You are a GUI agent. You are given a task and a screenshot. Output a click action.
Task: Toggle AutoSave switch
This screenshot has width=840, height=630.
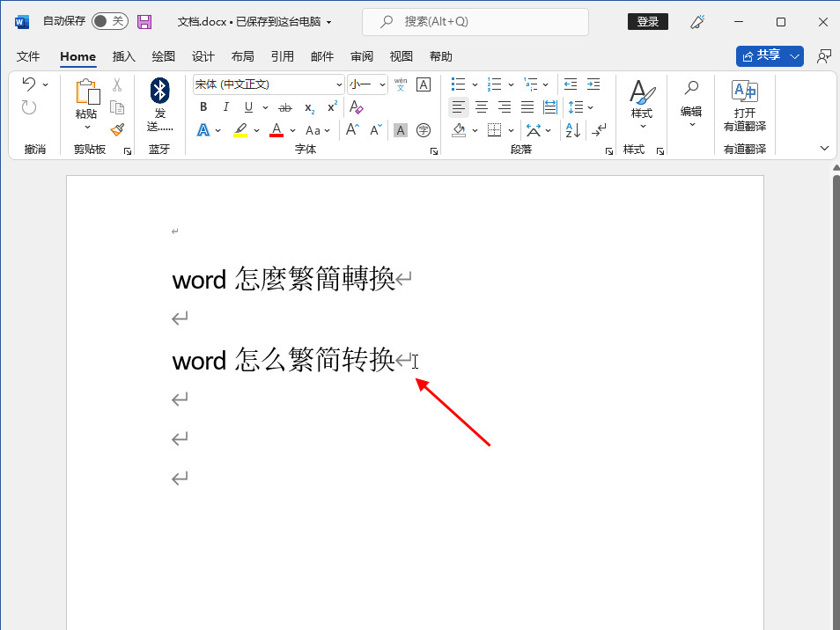pyautogui.click(x=109, y=21)
